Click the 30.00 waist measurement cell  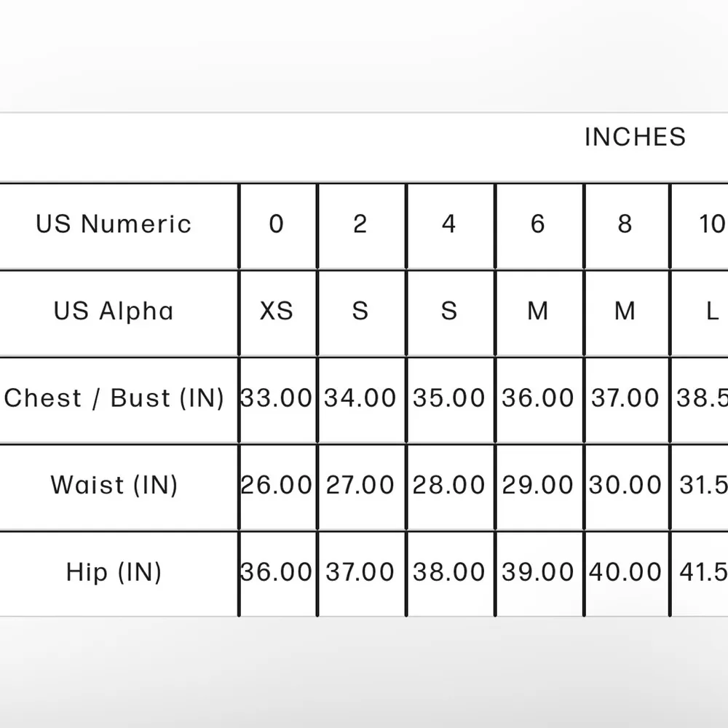625,485
